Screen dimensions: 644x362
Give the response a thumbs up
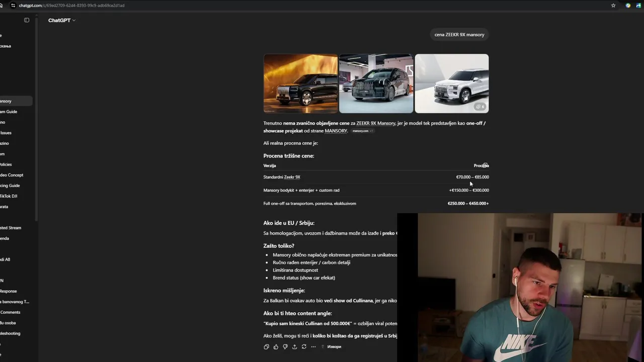(276, 346)
